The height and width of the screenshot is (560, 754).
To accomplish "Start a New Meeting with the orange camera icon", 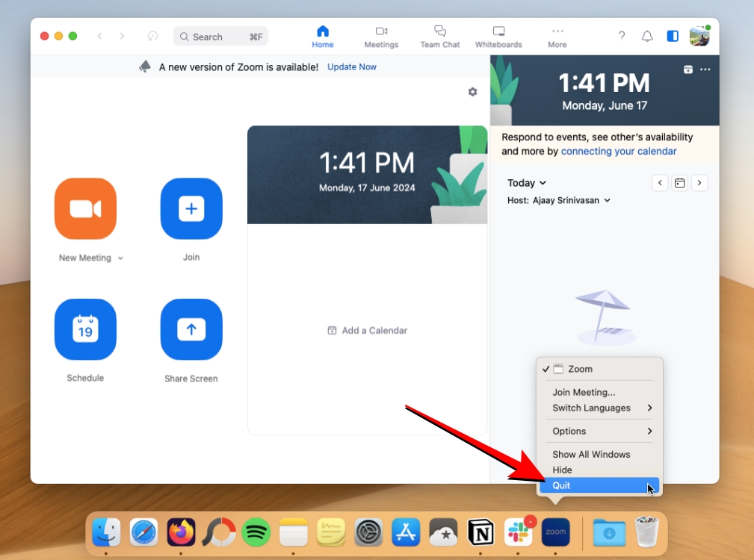I will point(85,209).
